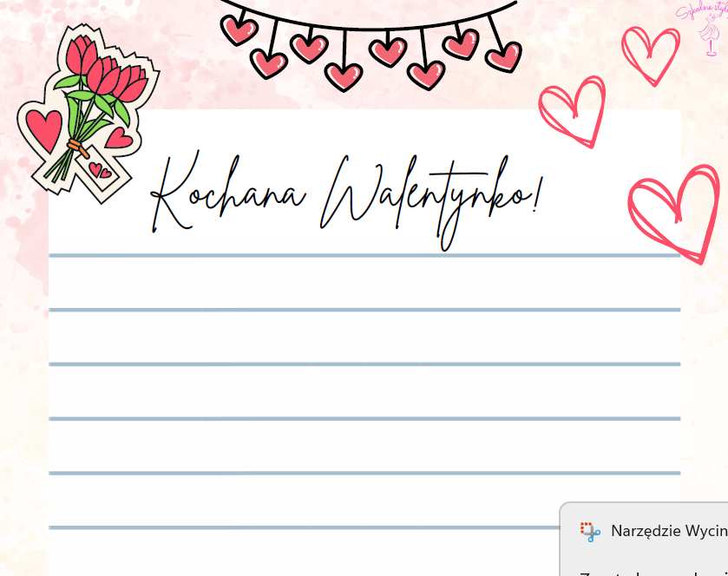Click the largest outlined heart at right edge
Image resolution: width=728 pixels, height=576 pixels.
click(x=675, y=213)
